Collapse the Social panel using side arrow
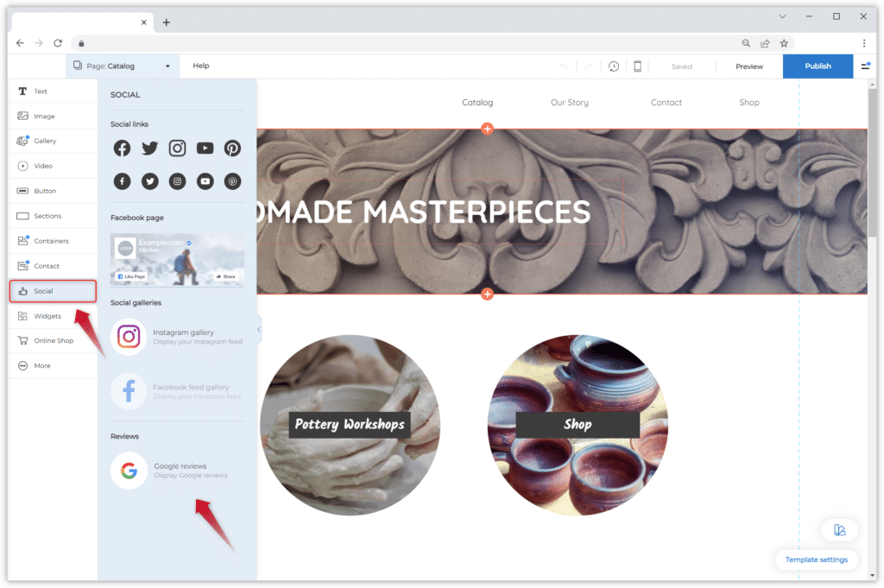The image size is (884, 588). (258, 329)
